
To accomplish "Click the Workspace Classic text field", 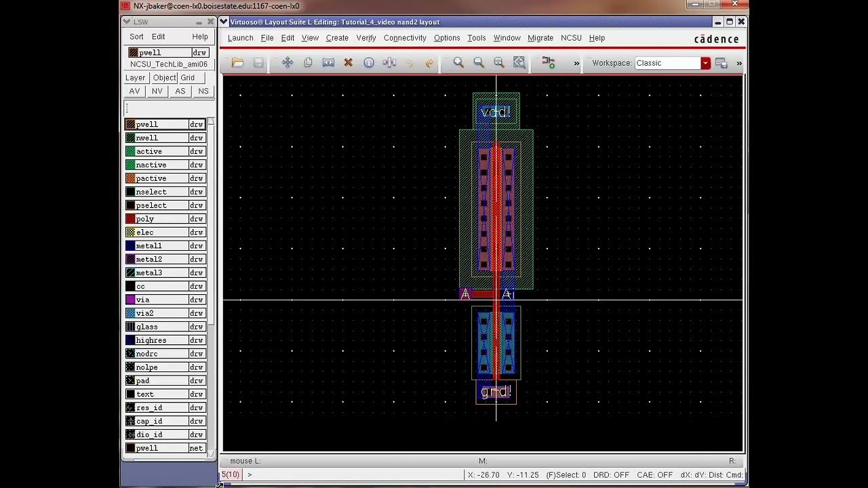I will click(x=667, y=63).
